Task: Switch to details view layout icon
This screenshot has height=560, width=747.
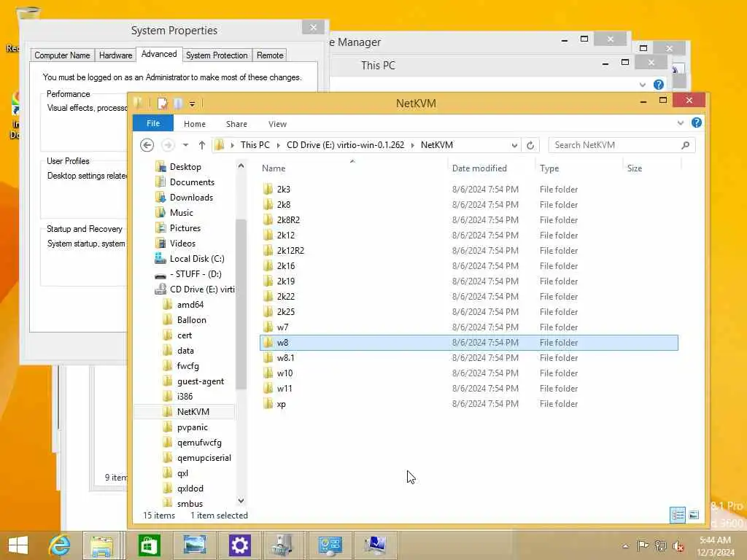Action: pos(678,515)
